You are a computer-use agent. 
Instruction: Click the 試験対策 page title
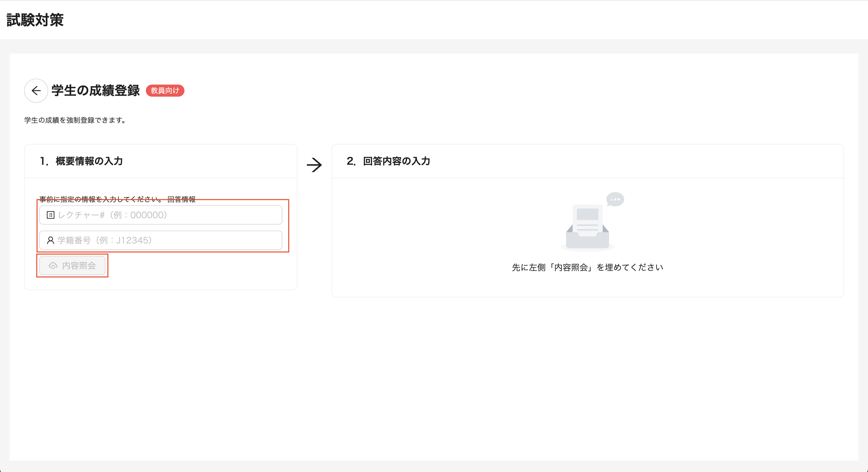click(35, 20)
